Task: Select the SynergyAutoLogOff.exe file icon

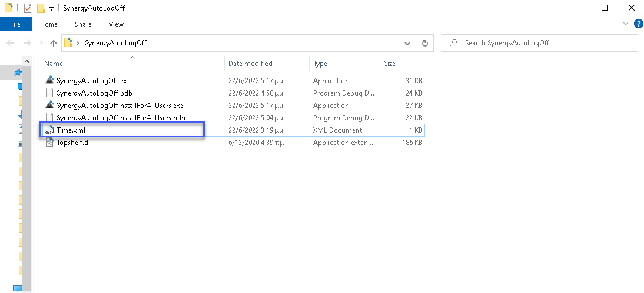Action: coord(49,80)
